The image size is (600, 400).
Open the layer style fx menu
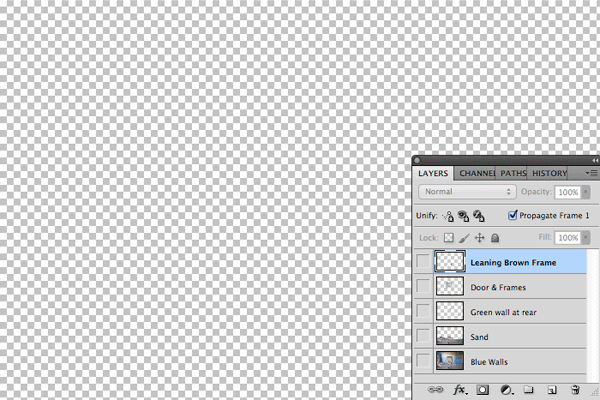[x=460, y=390]
